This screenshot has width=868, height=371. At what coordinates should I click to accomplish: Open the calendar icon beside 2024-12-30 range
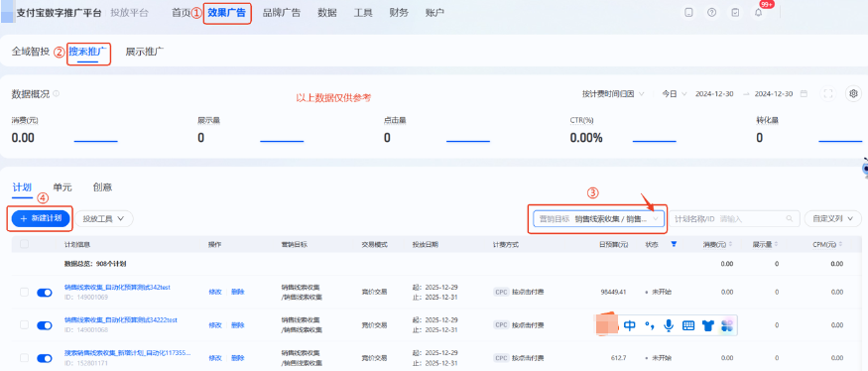(x=804, y=93)
